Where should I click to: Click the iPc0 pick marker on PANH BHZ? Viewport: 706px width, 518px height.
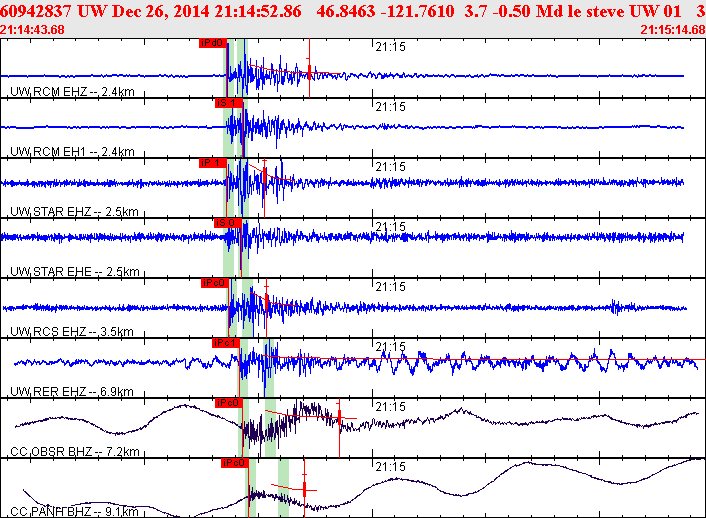point(235,463)
